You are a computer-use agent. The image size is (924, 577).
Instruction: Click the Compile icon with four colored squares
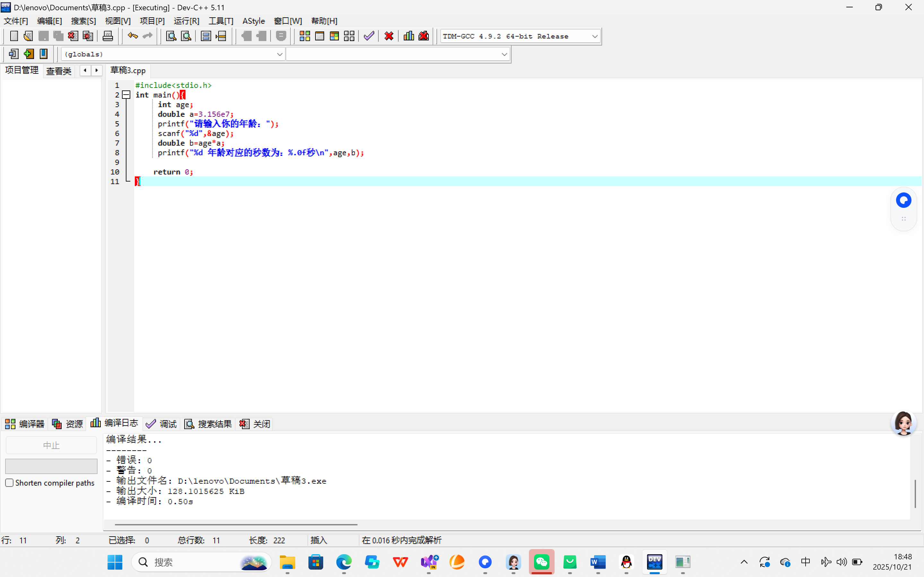point(304,36)
